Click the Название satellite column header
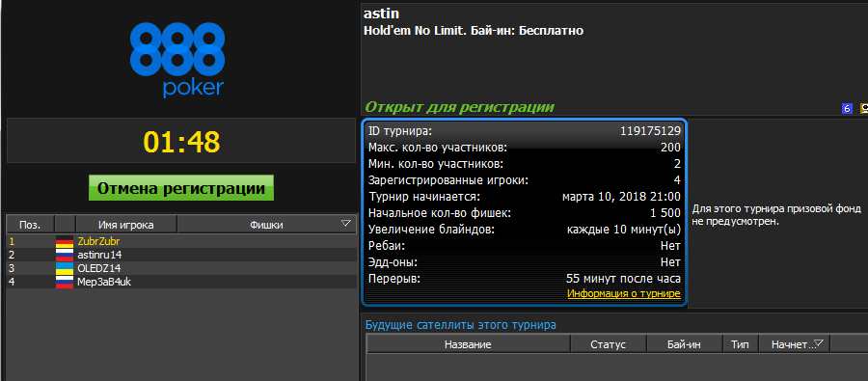Screen dimensions: 868x381 click(468, 344)
